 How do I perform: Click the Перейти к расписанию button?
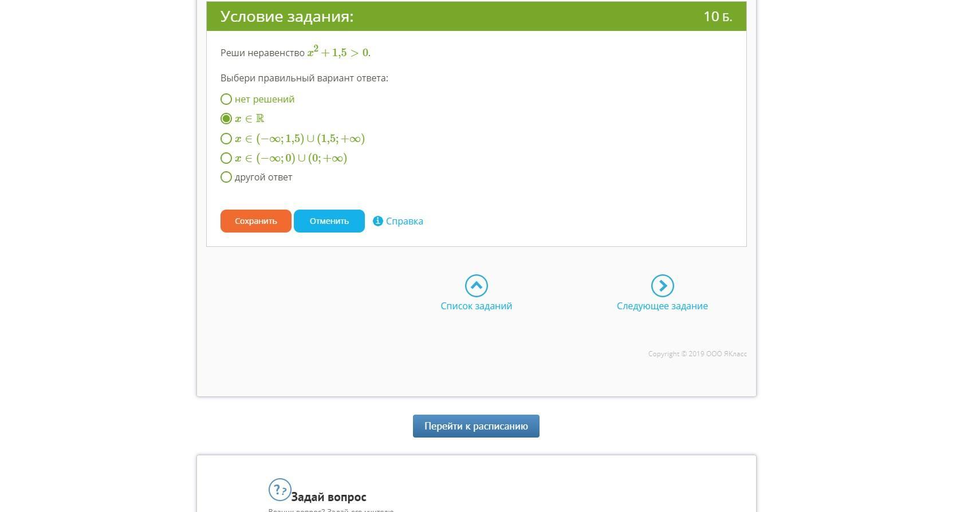click(476, 426)
